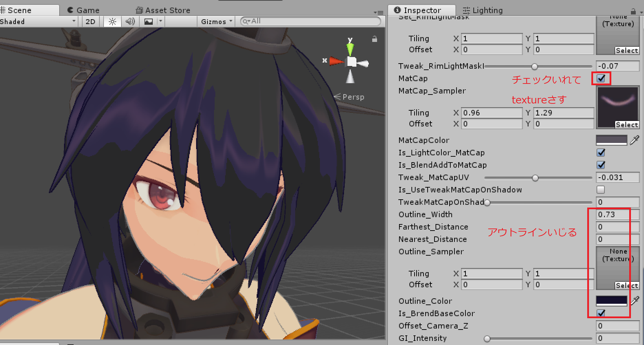Viewport: 644px width, 345px height.
Task: Click MatCap_Sampler Tiling X field
Action: [x=492, y=113]
